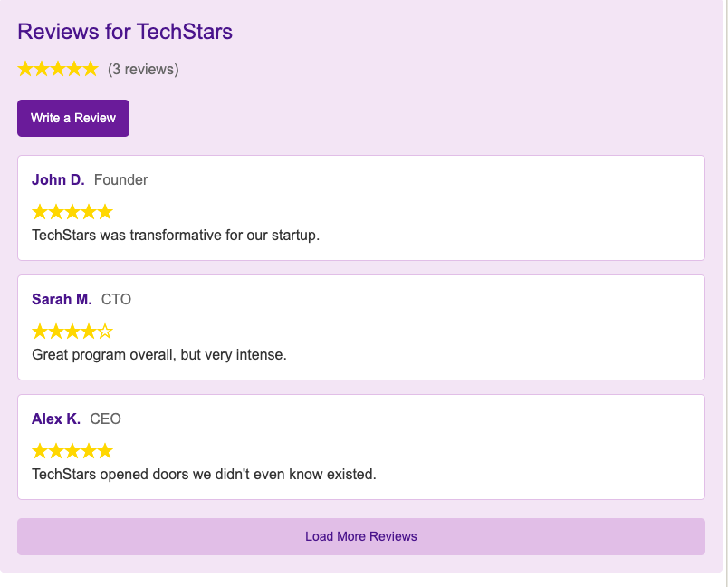Click Alex K.'s five-star rating
The height and width of the screenshot is (587, 728).
pyautogui.click(x=72, y=451)
